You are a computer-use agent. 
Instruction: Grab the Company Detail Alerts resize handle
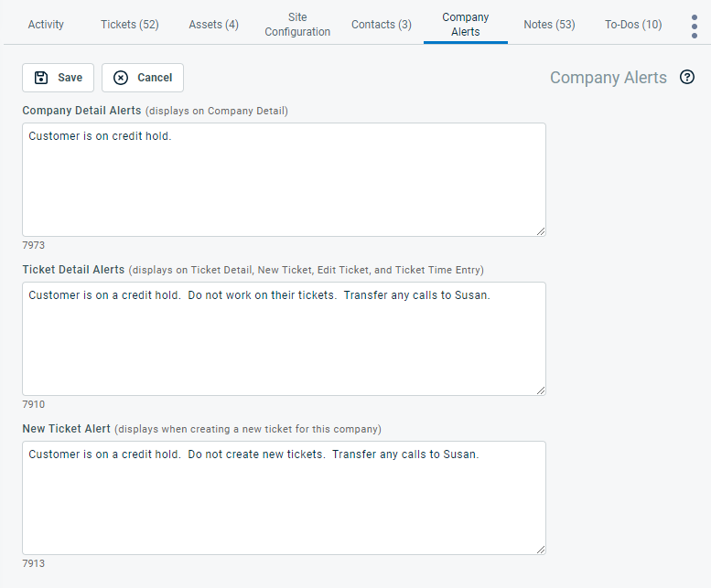(541, 231)
